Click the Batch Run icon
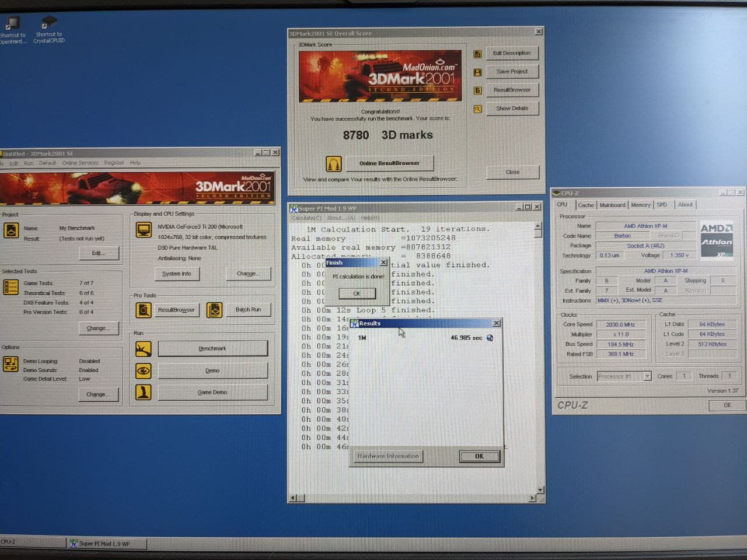The width and height of the screenshot is (747, 560). [x=215, y=310]
